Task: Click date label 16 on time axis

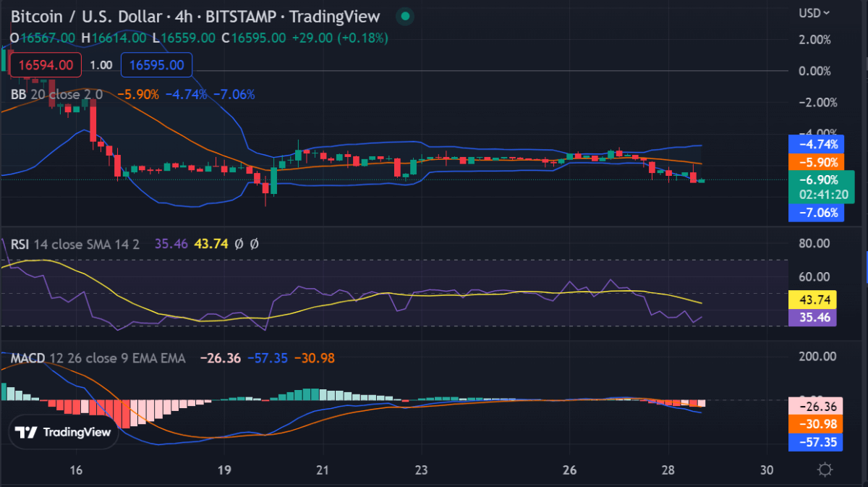Action: 77,470
